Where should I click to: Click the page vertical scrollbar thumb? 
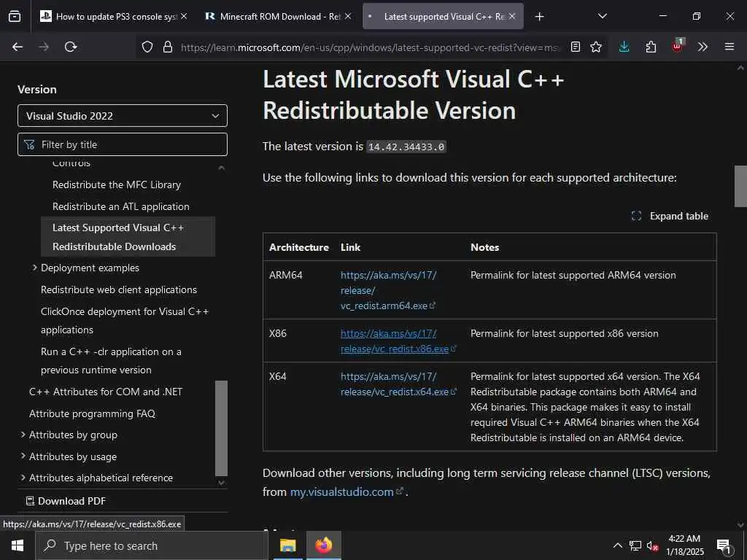(x=740, y=186)
